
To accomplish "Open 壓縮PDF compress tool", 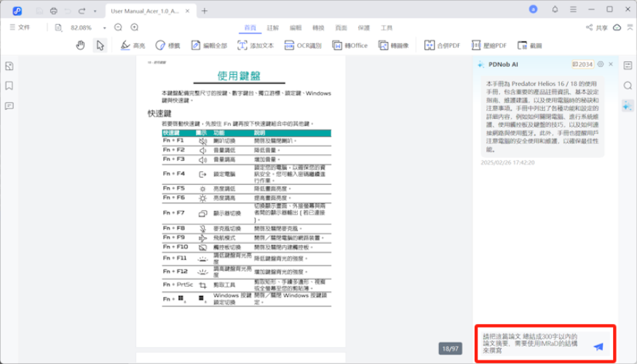I will [x=489, y=45].
